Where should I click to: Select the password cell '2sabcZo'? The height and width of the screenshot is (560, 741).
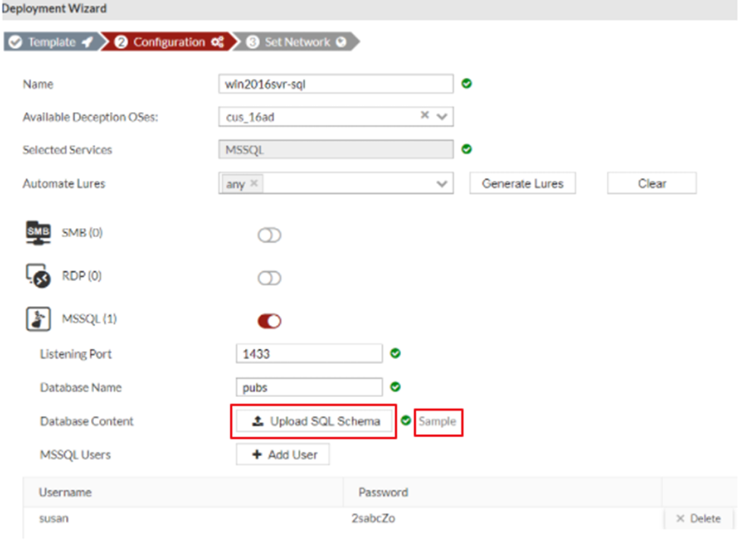tap(373, 518)
